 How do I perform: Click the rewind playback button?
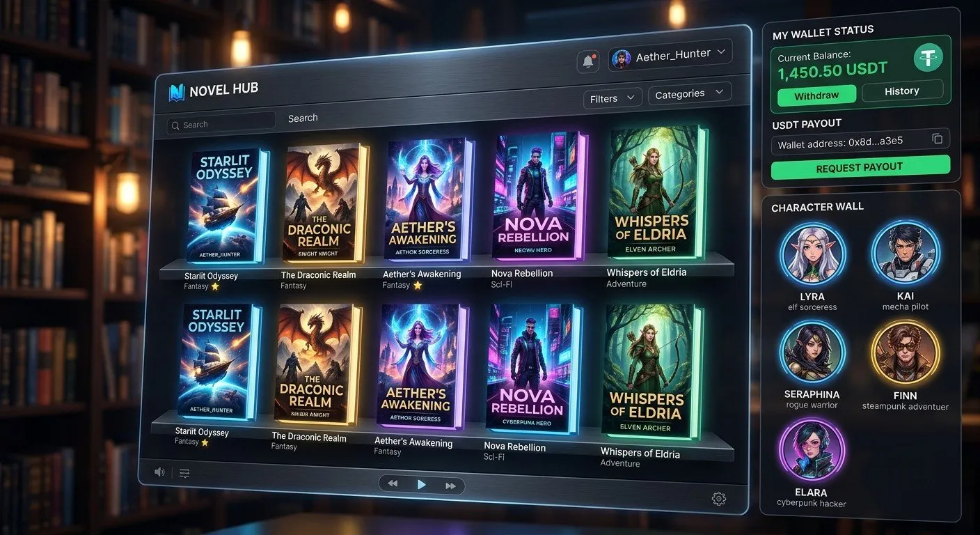(x=393, y=483)
